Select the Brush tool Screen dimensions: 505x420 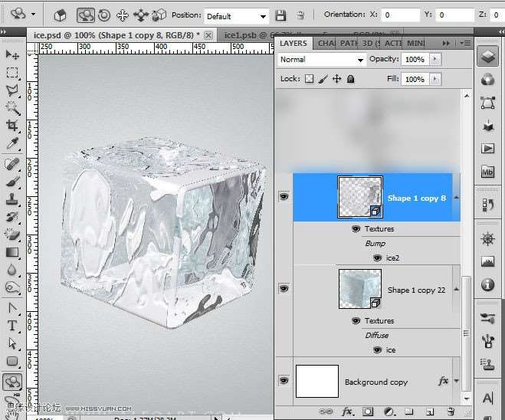coord(12,182)
